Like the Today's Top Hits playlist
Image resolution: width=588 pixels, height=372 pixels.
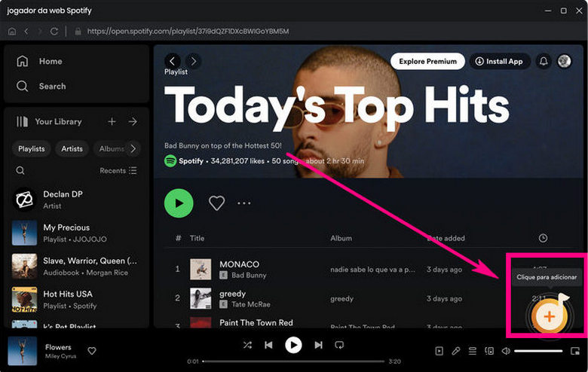[x=217, y=203]
